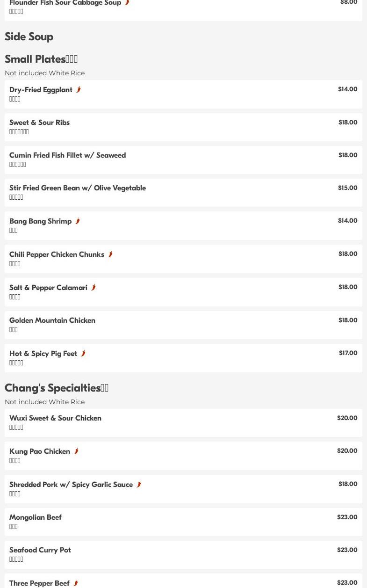Image resolution: width=367 pixels, height=588 pixels.
Task: Click the Side Soup section heading
Action: click(29, 36)
